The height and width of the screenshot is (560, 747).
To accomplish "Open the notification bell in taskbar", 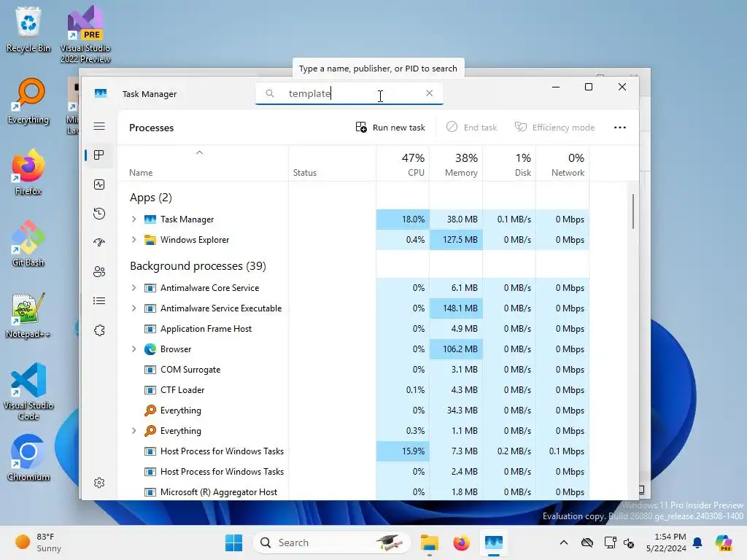I will 697,542.
